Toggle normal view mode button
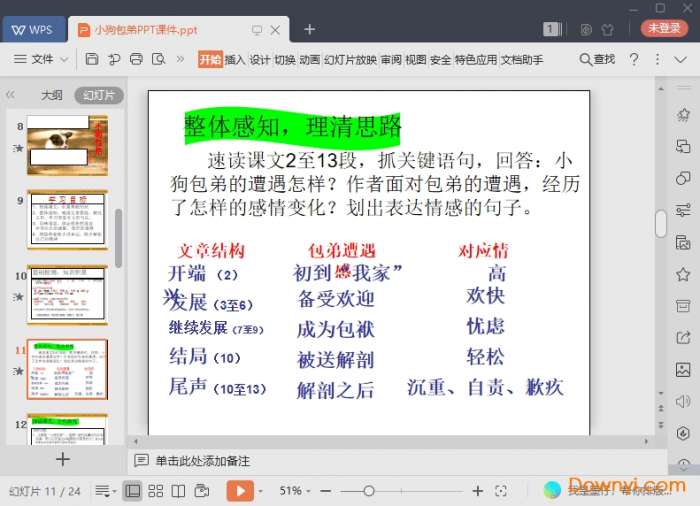700x506 pixels. click(x=132, y=491)
